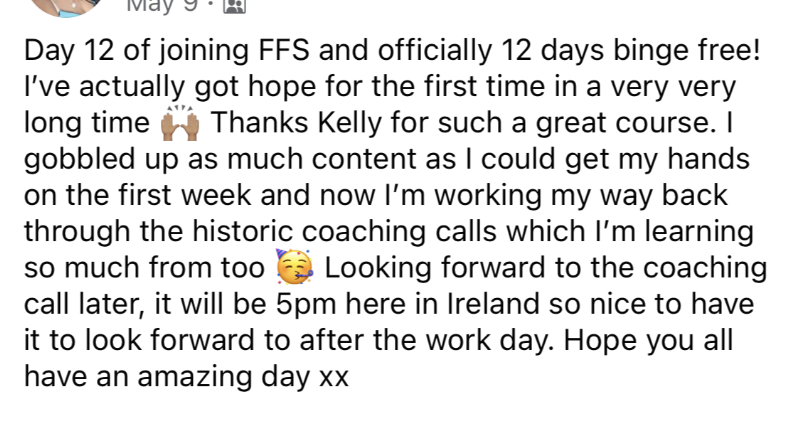Screen dimensions: 804x426
Task: Click the word 'learning' in the post
Action: click(699, 233)
